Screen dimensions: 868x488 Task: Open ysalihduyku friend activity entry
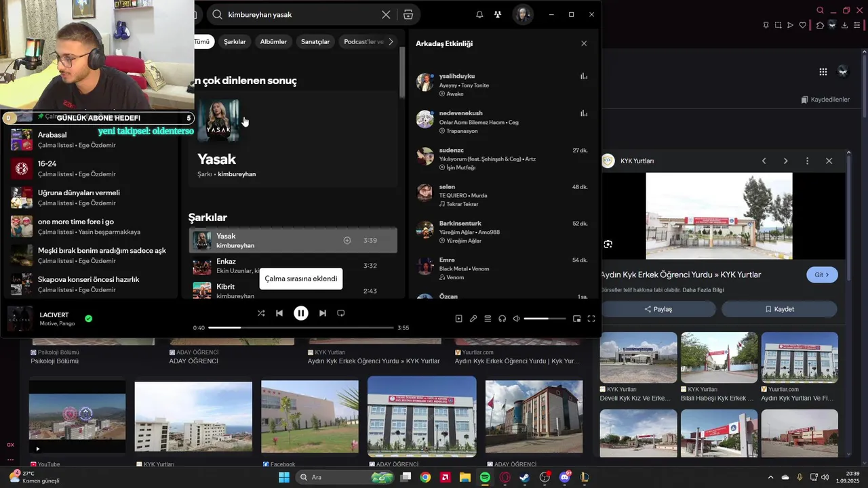[x=502, y=84]
